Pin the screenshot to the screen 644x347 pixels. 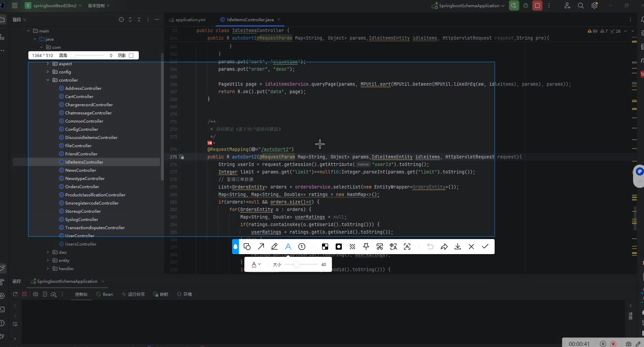tap(366, 247)
